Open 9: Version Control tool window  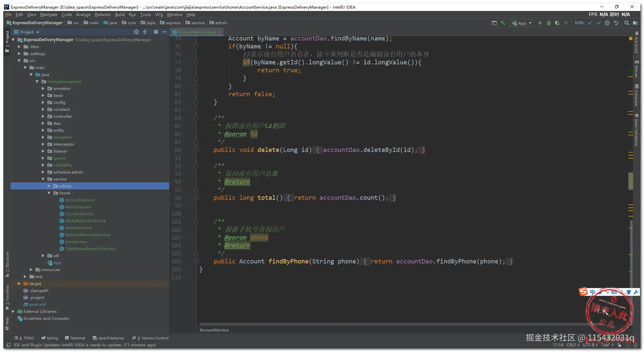(x=150, y=338)
